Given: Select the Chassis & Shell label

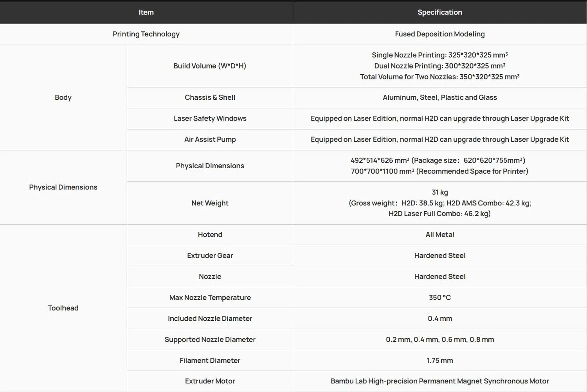Looking at the screenshot, I should tap(210, 97).
